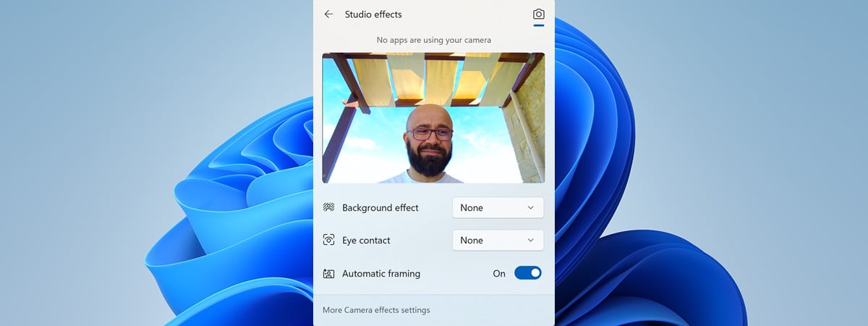
Task: Click the Studio effects page title
Action: coord(373,14)
